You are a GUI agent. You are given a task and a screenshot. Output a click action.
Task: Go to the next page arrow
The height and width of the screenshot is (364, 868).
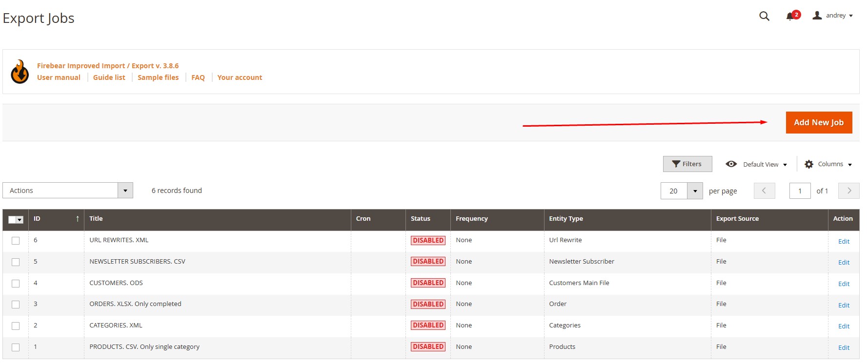point(848,191)
